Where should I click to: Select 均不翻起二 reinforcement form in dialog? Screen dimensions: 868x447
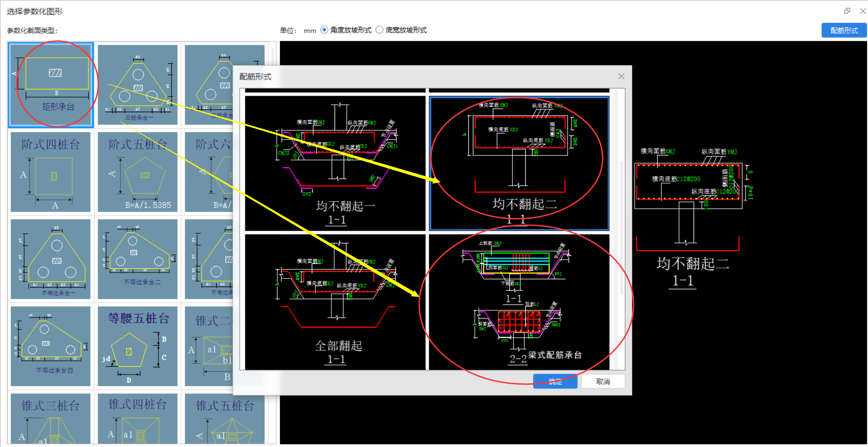click(519, 163)
